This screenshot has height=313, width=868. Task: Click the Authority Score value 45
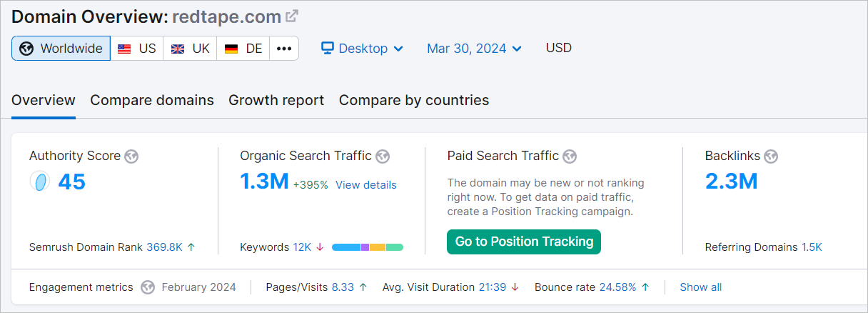[71, 182]
